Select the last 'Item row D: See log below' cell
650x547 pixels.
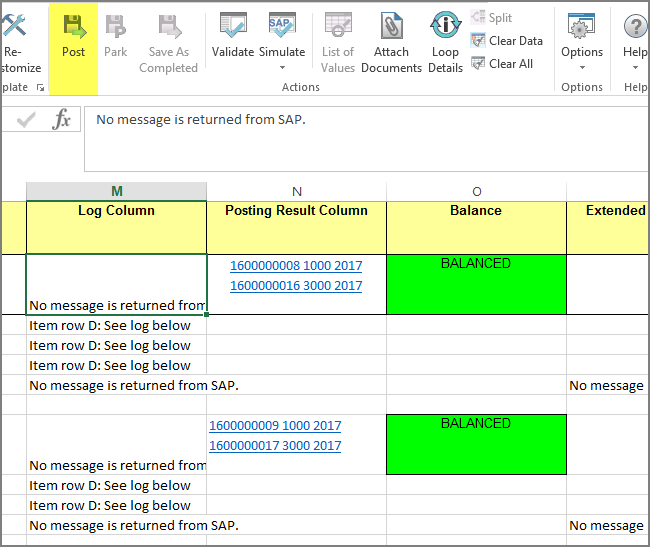click(116, 505)
